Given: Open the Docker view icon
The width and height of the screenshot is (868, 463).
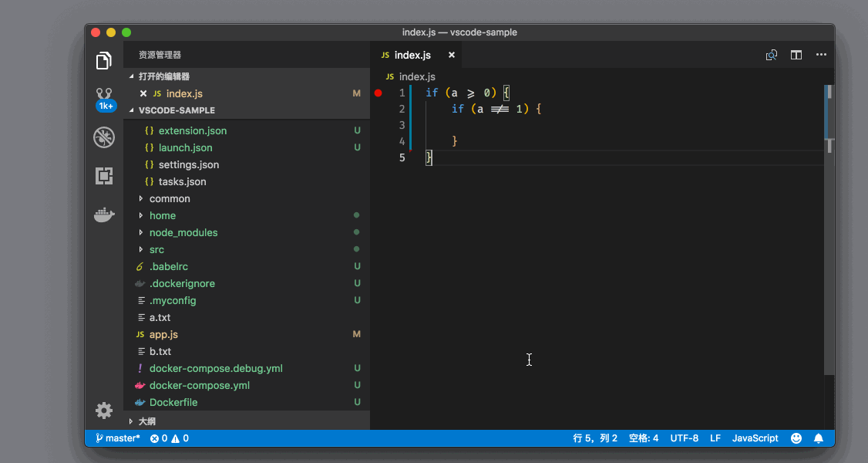Looking at the screenshot, I should coord(104,215).
